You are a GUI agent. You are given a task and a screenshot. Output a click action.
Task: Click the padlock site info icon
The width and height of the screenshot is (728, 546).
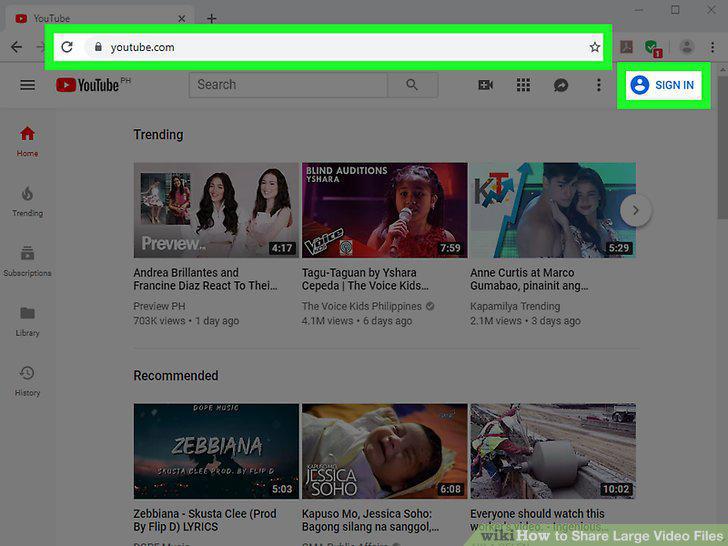(98, 47)
